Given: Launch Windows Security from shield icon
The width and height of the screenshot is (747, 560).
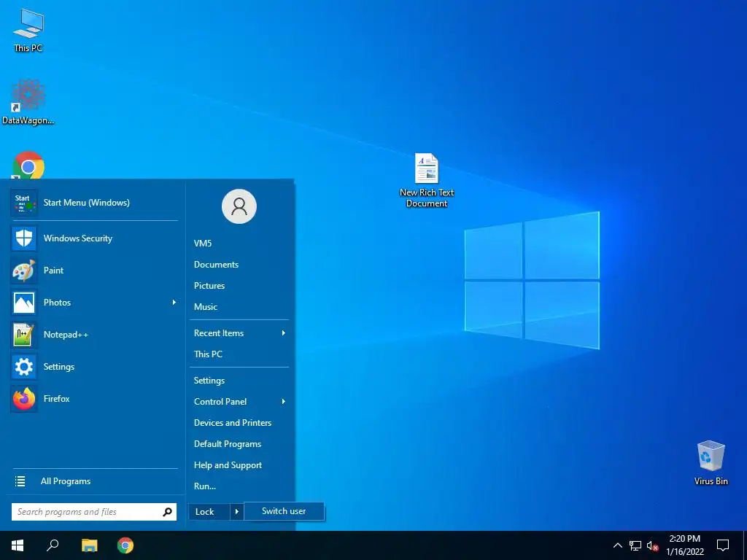Looking at the screenshot, I should coord(24,238).
